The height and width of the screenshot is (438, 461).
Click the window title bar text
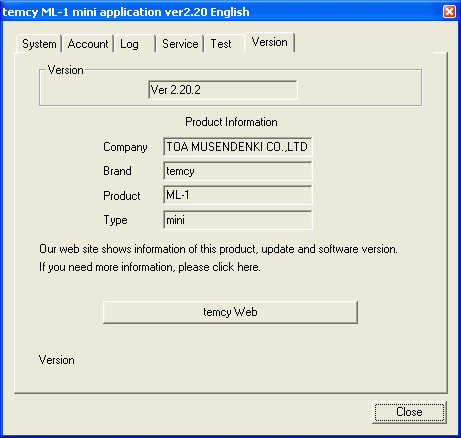[x=126, y=12]
